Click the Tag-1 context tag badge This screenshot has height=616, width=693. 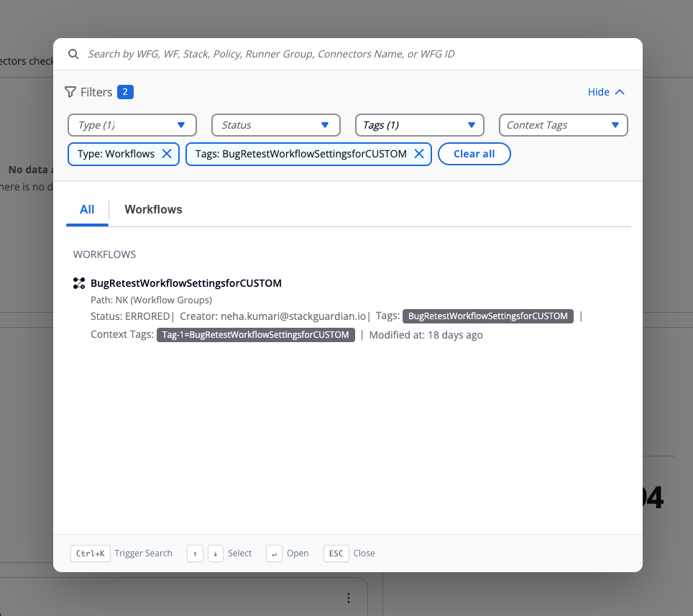[x=256, y=335]
